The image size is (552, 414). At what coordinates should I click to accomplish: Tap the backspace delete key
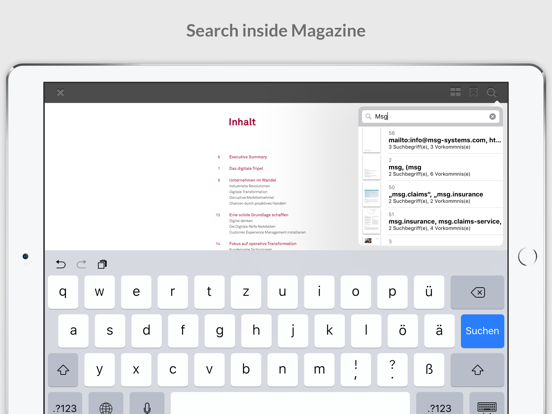pos(477,292)
